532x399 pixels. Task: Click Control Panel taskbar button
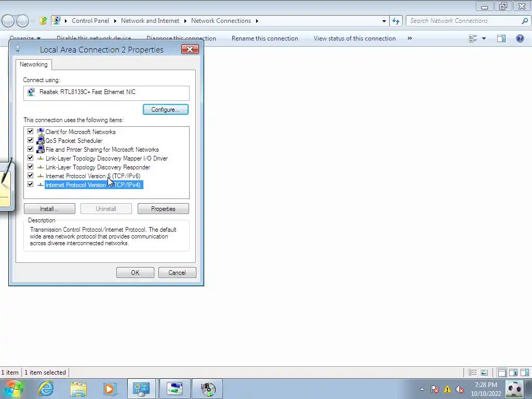click(x=141, y=389)
